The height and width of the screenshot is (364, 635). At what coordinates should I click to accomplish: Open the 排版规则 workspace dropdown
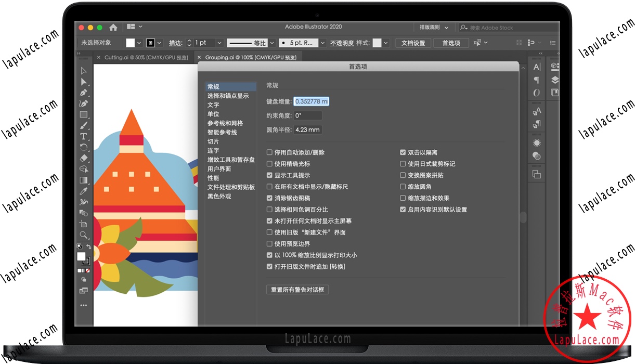[x=433, y=27]
